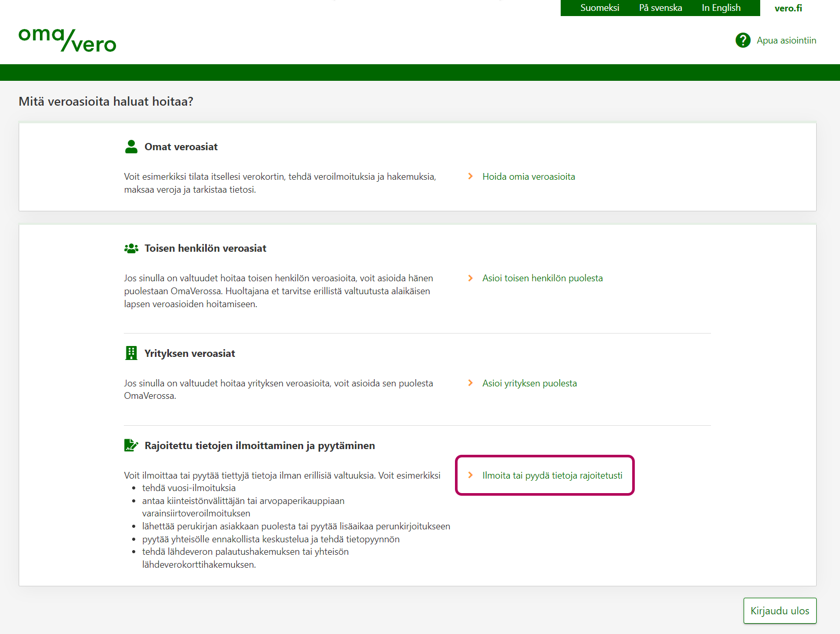Open Apua asiointiin help link
The width and height of the screenshot is (840, 634).
(786, 40)
